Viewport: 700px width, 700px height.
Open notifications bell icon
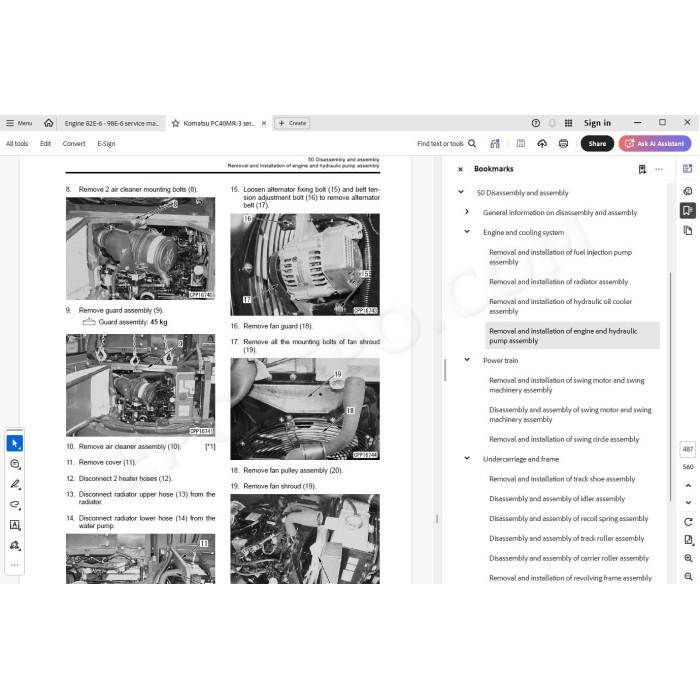pos(552,123)
